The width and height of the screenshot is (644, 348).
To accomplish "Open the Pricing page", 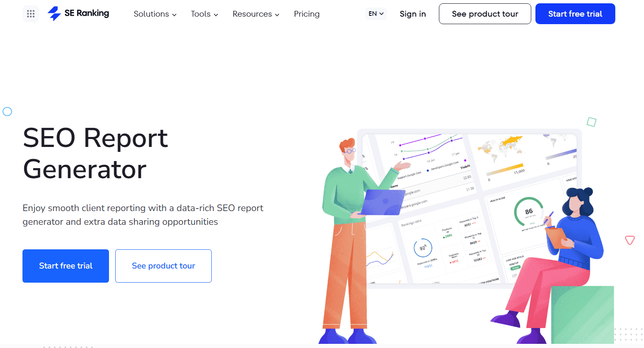I will [x=307, y=14].
